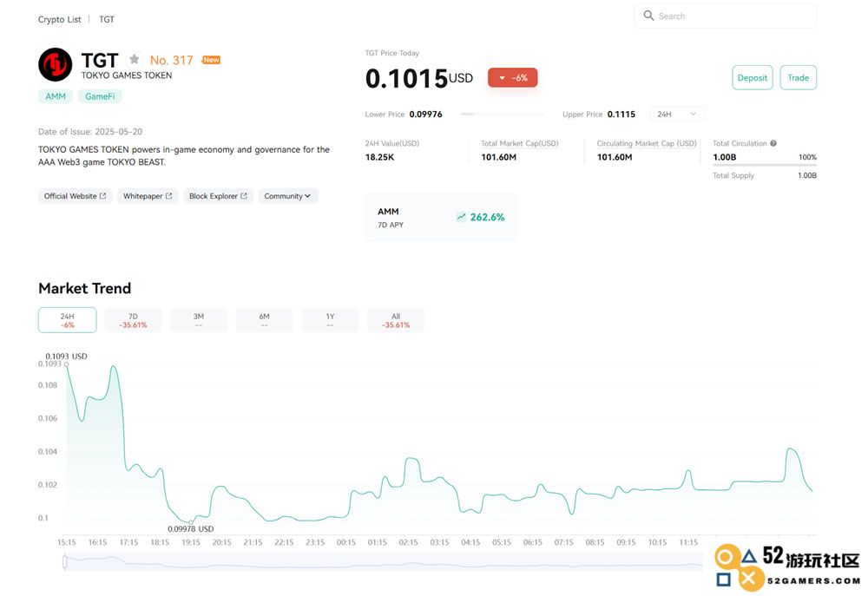Viewport: 868px width, 596px height.
Task: Focus the Search input field
Action: [x=726, y=16]
